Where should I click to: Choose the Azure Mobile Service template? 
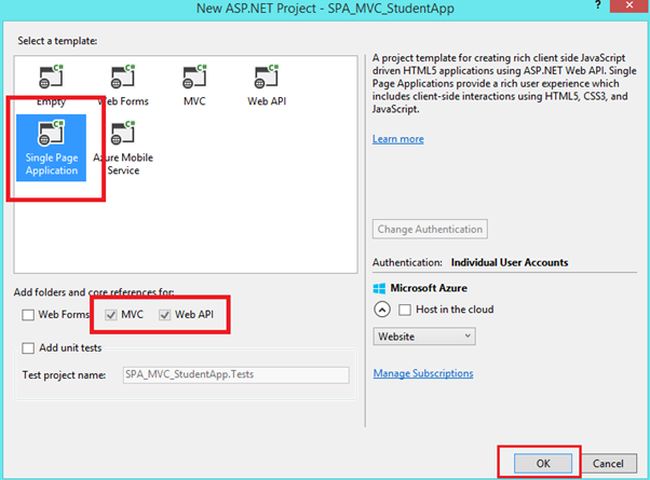123,148
